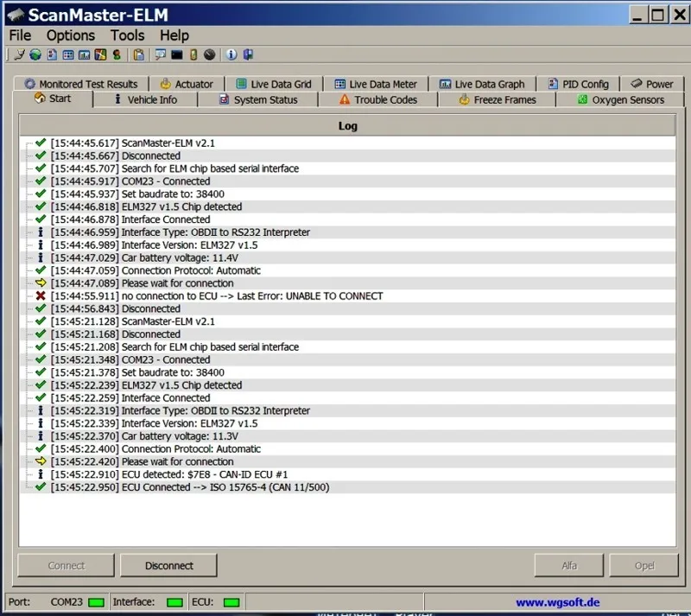
Task: Click the colorful grid toolbar icon
Action: tap(100, 54)
